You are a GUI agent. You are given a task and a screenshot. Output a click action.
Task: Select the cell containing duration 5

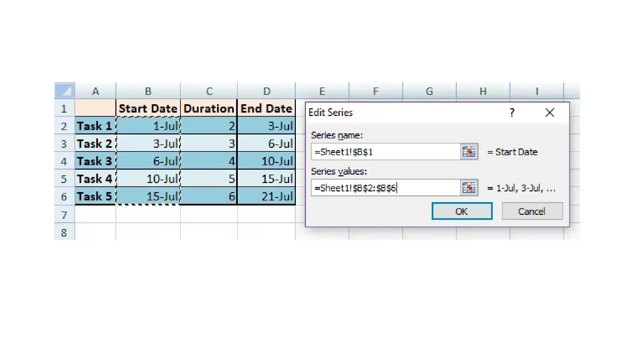pyautogui.click(x=209, y=179)
